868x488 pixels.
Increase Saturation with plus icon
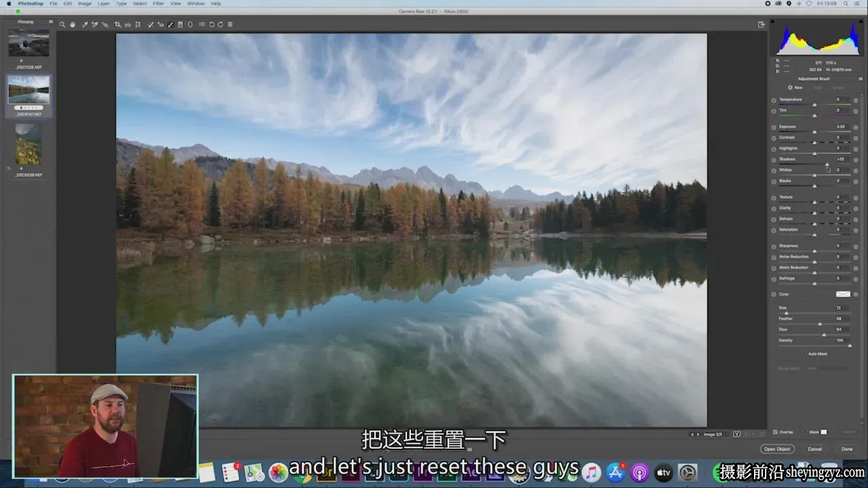coord(856,230)
